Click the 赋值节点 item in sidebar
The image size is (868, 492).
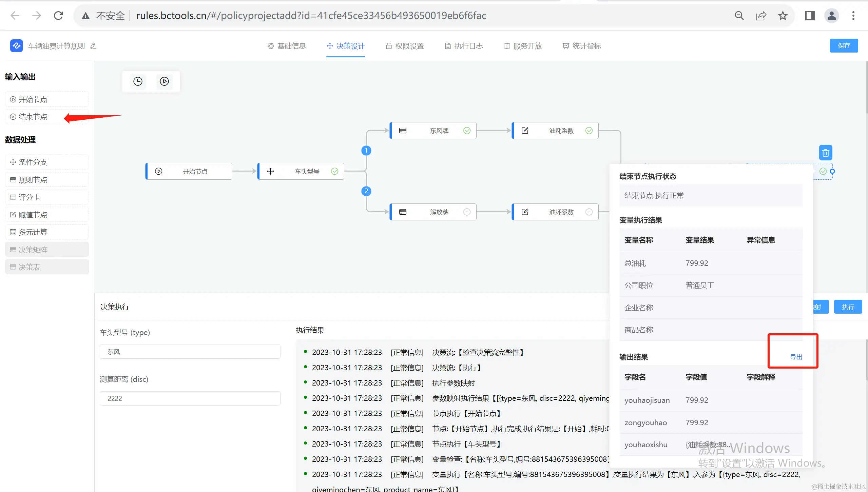(x=33, y=215)
